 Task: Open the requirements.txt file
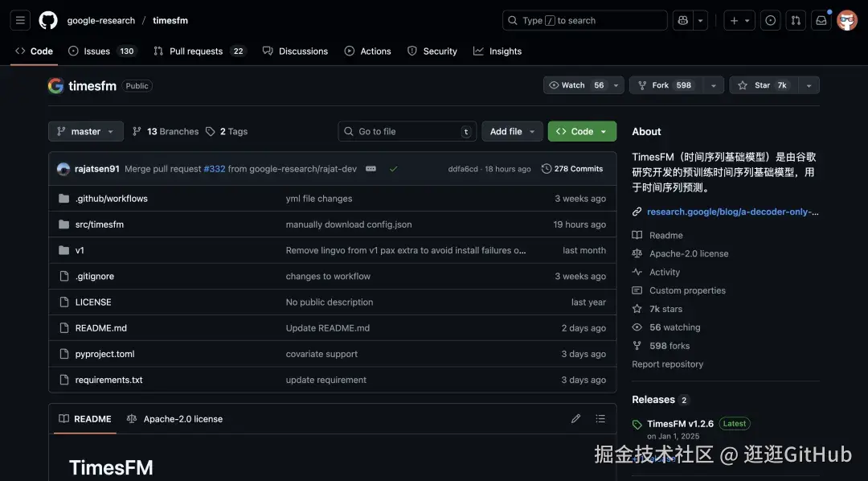(108, 380)
